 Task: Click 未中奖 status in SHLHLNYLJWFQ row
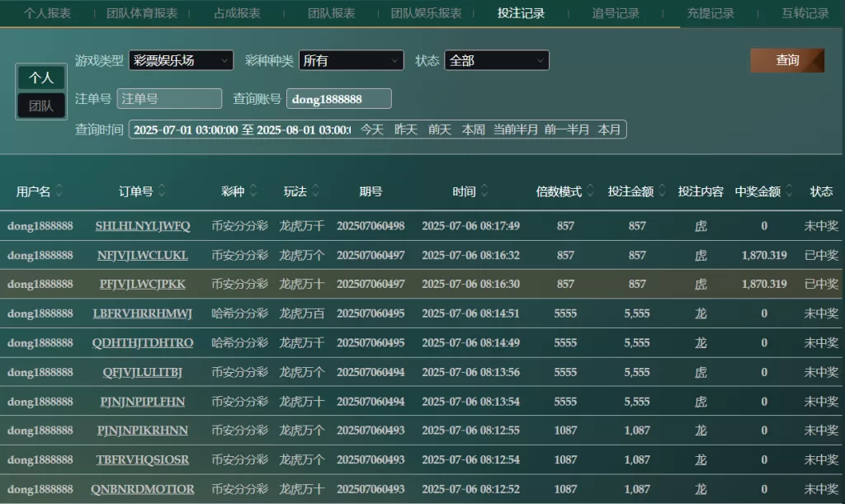[x=821, y=226]
